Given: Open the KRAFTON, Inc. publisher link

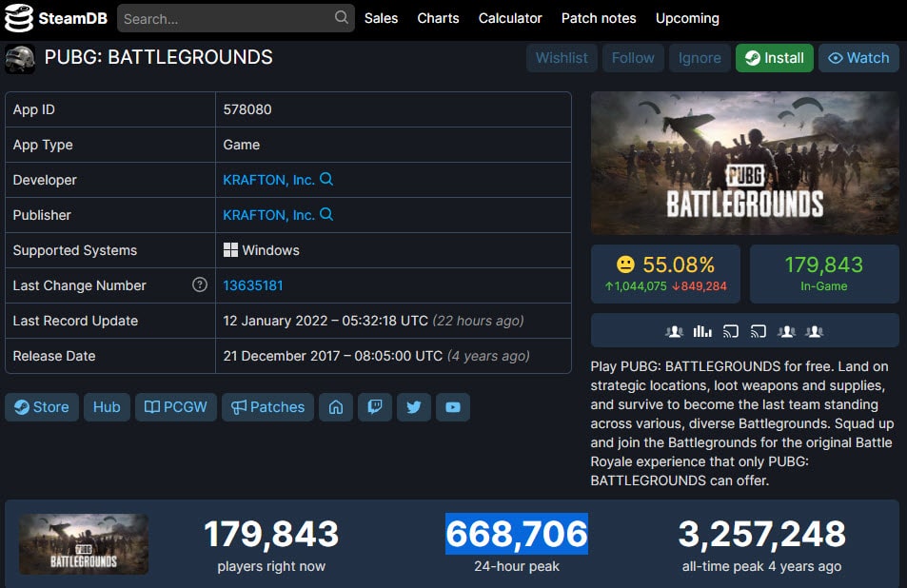Looking at the screenshot, I should 269,215.
